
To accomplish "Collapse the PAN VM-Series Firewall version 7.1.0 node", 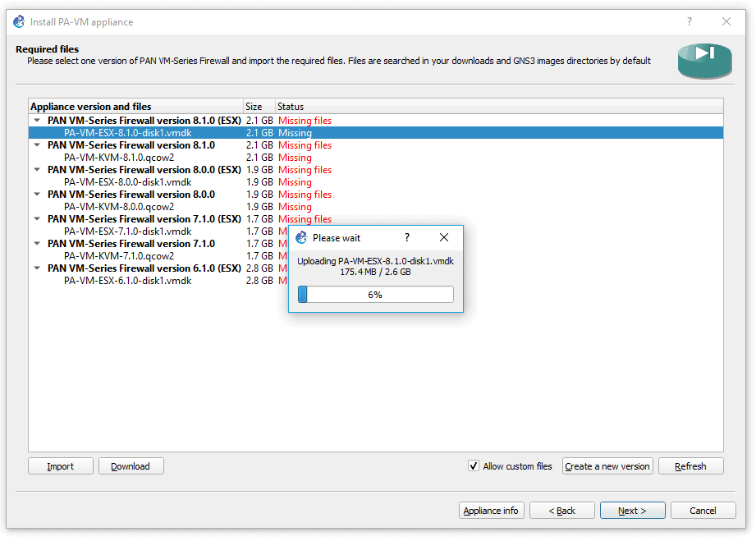I will click(x=37, y=243).
